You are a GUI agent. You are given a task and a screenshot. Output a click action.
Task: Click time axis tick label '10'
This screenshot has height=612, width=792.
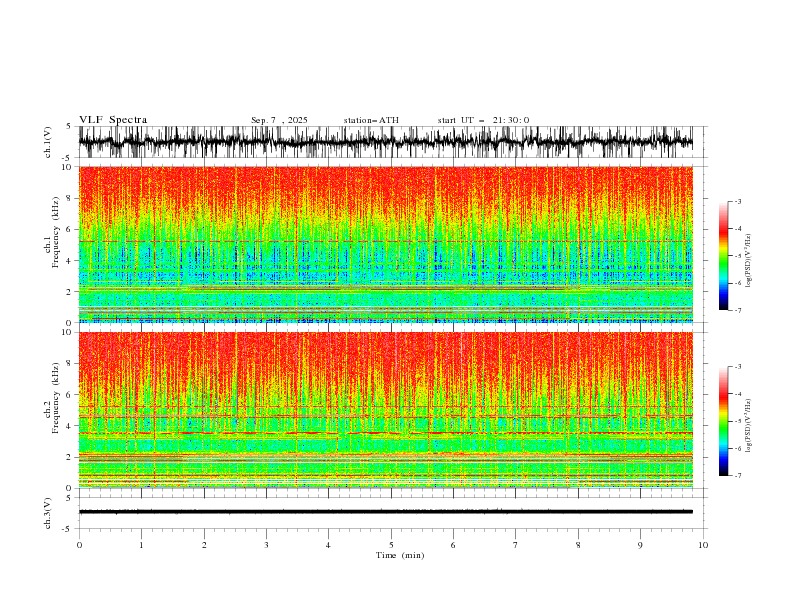click(x=703, y=545)
